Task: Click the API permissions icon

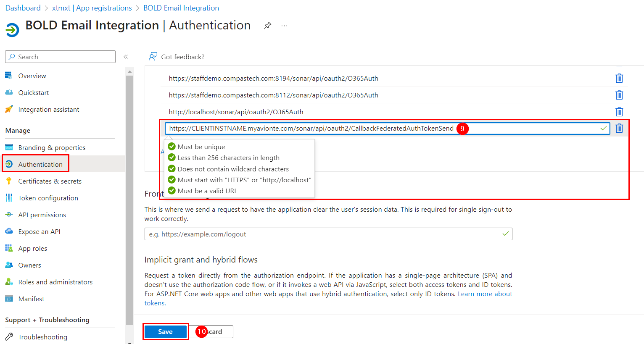Action: [x=9, y=215]
